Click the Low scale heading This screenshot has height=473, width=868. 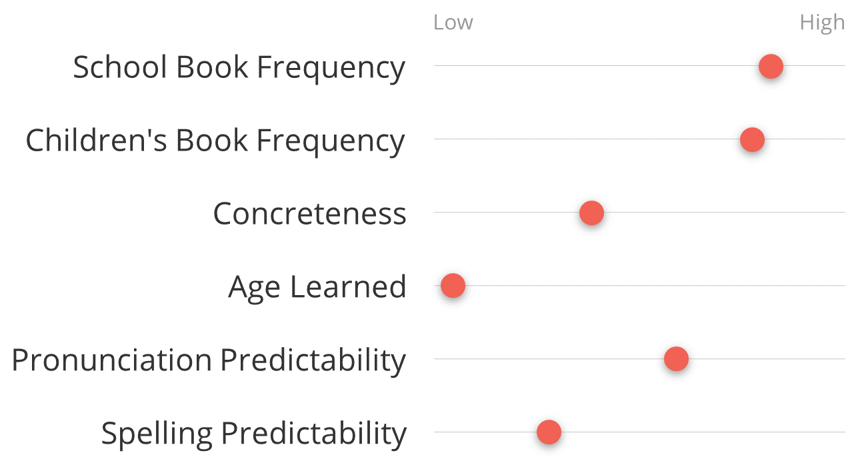point(453,23)
